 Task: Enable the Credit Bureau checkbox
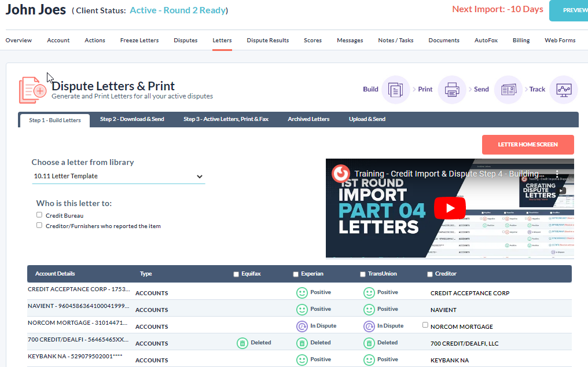pyautogui.click(x=39, y=214)
